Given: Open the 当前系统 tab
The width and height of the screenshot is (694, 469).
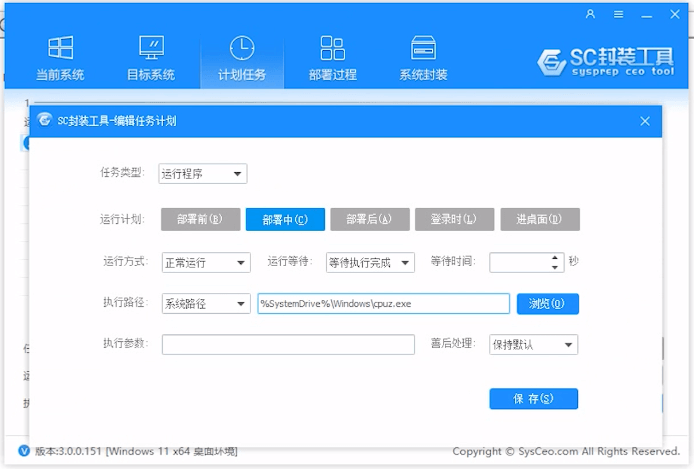Looking at the screenshot, I should coord(60,59).
